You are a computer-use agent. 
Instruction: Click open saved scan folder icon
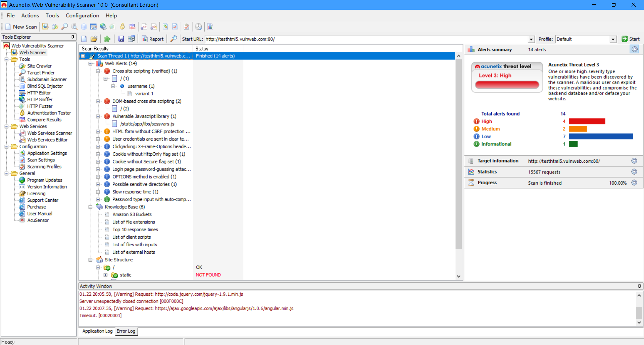point(94,39)
